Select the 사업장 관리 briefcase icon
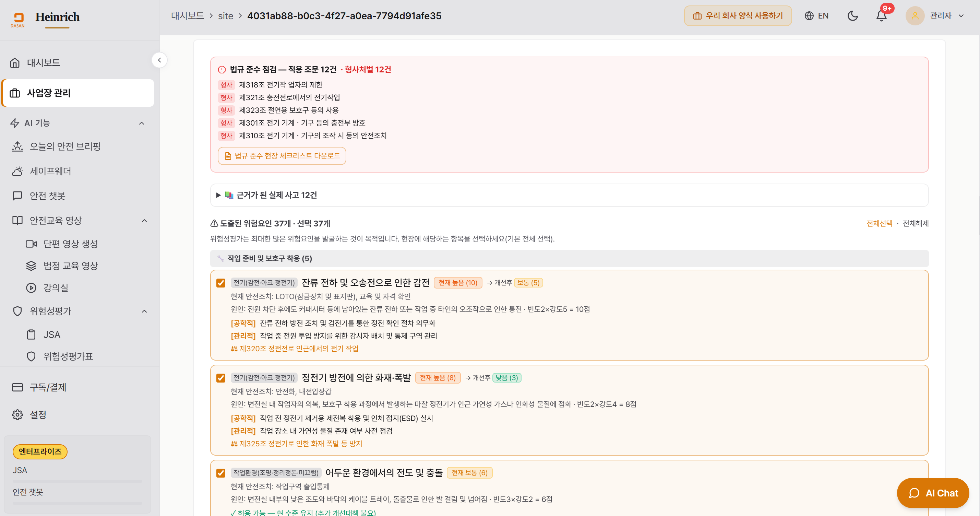This screenshot has height=516, width=980. point(15,93)
